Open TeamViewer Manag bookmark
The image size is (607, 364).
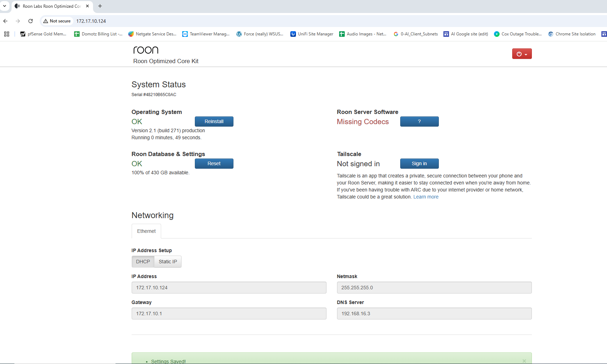[206, 34]
